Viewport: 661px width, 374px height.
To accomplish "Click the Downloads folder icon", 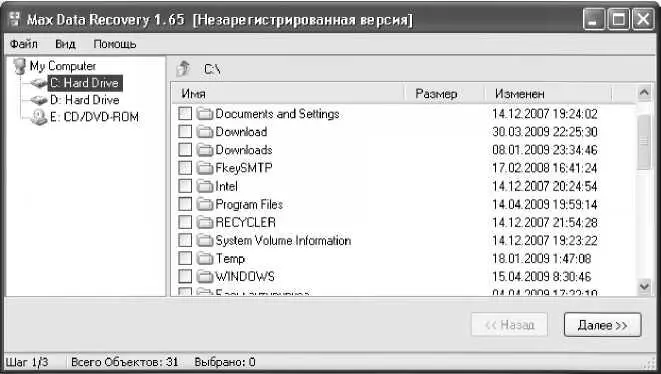I will [205, 150].
